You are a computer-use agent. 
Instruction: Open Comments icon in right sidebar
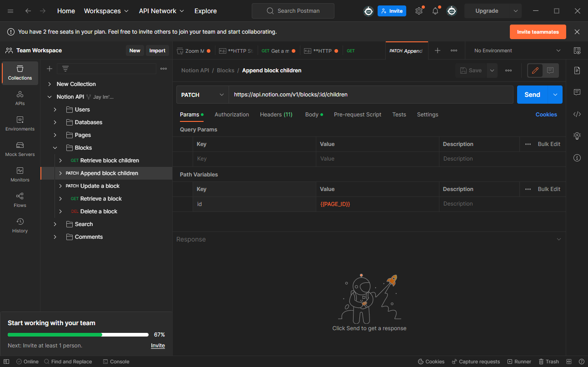[x=577, y=92]
